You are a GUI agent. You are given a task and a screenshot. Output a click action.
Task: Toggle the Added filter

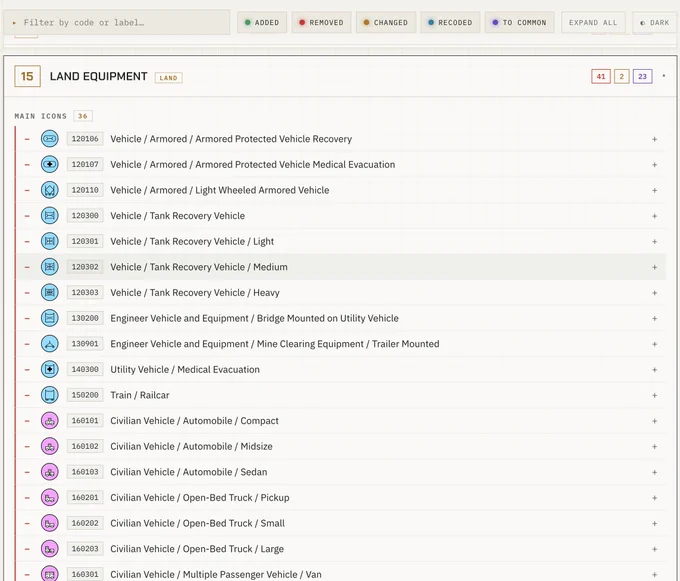point(262,23)
